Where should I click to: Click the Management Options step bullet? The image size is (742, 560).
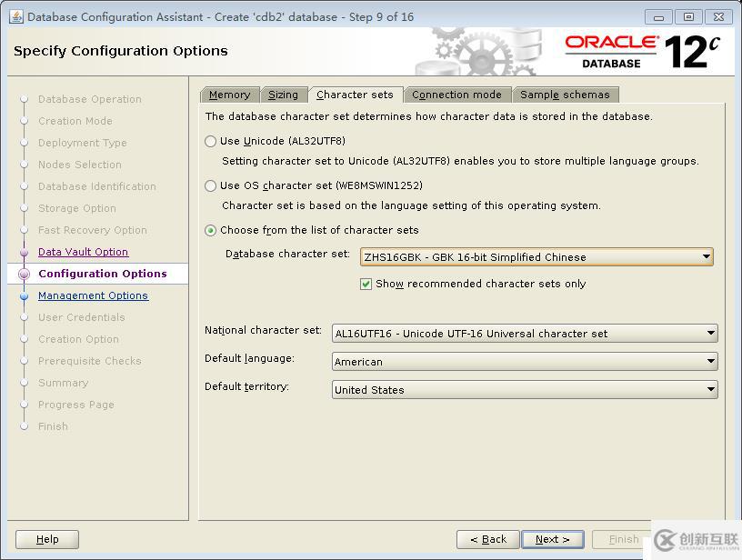pos(25,296)
